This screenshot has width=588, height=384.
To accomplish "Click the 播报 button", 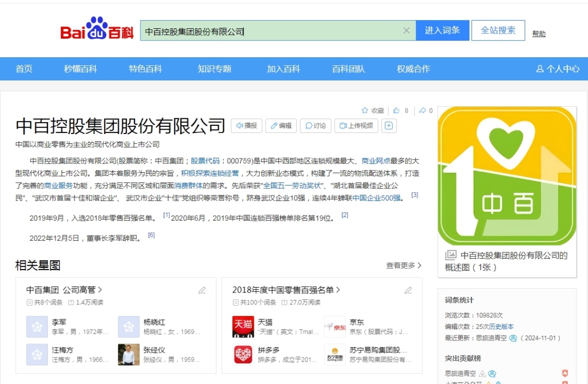I will 247,126.
